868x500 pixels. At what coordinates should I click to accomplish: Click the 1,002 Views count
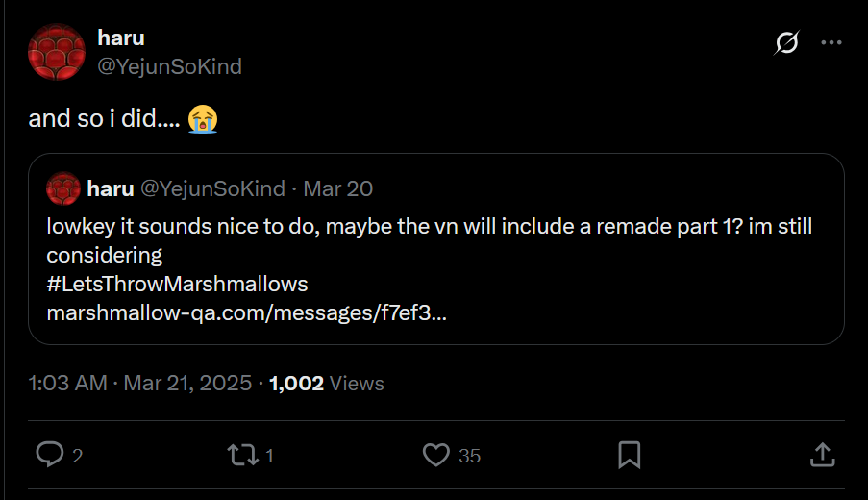pyautogui.click(x=327, y=383)
